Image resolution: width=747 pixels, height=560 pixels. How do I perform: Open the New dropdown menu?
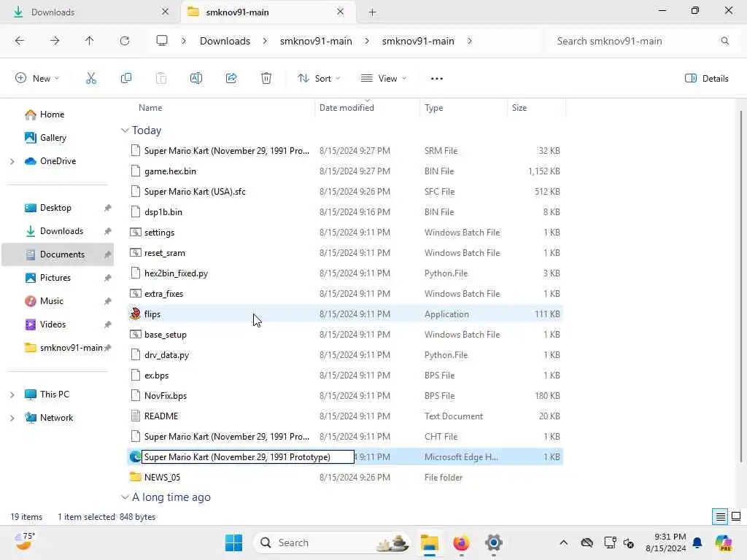37,79
